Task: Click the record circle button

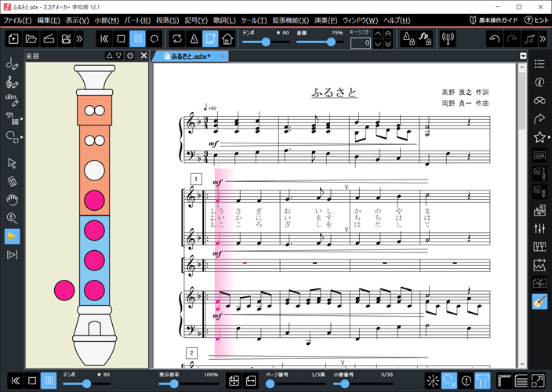Action: (x=154, y=38)
